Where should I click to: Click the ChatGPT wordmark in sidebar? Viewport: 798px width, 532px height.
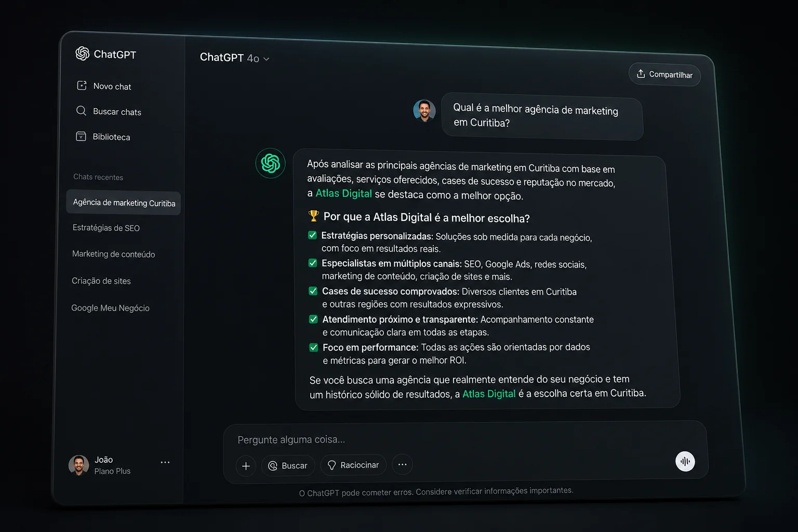(115, 54)
